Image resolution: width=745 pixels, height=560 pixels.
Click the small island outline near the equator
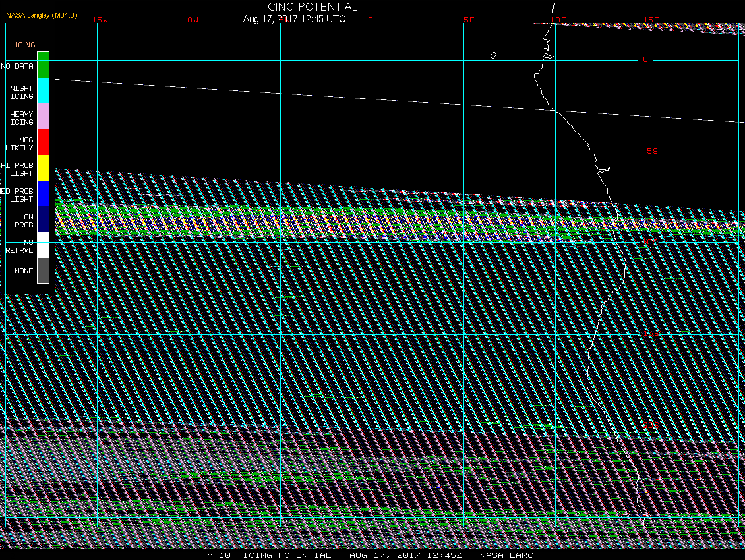coord(493,55)
